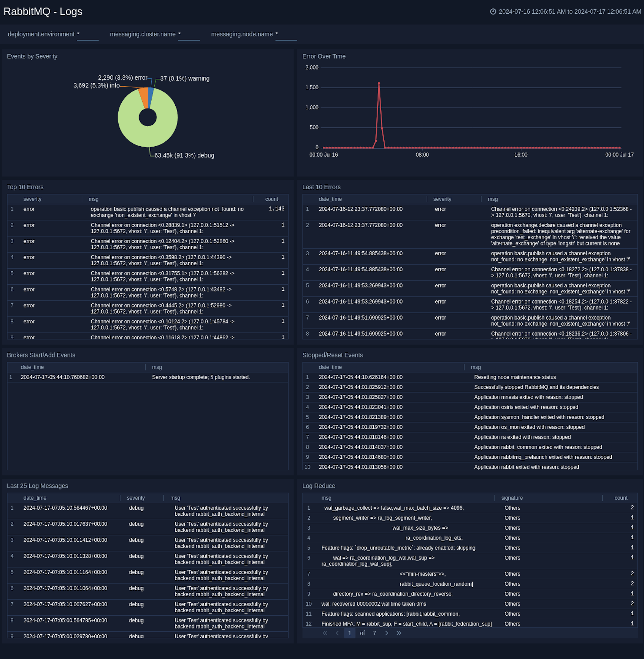Edit the deployment.environment filter field
Viewport: 644px width, 659px height.
pyautogui.click(x=88, y=35)
